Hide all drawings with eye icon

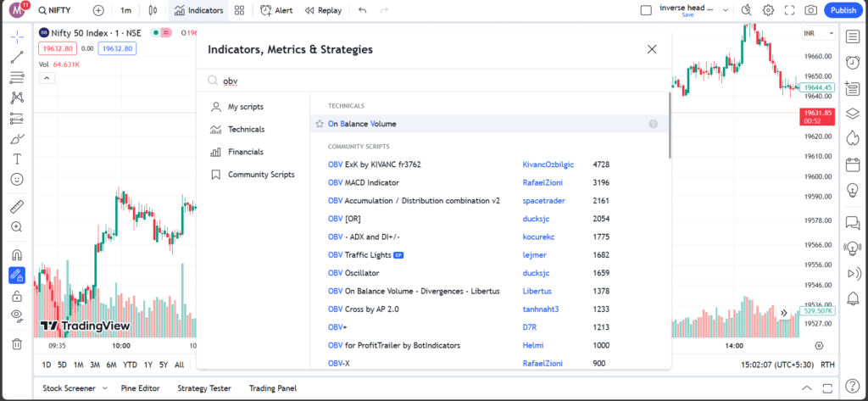tap(17, 315)
